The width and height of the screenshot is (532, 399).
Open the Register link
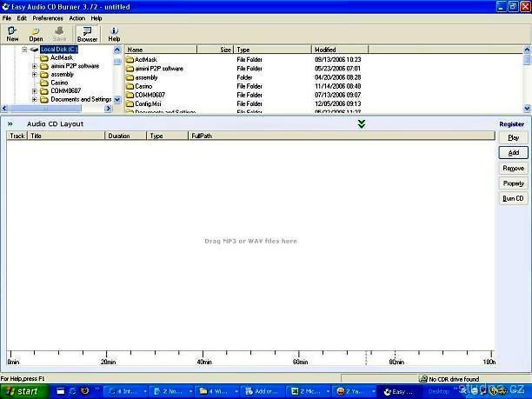pyautogui.click(x=511, y=124)
